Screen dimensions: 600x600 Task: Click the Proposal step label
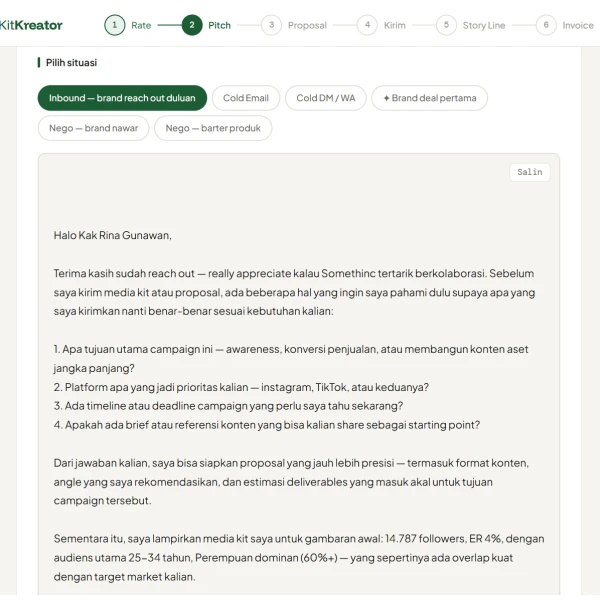(307, 26)
